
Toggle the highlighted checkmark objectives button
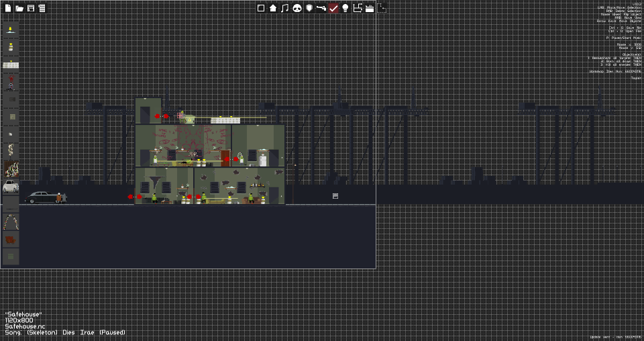click(333, 8)
